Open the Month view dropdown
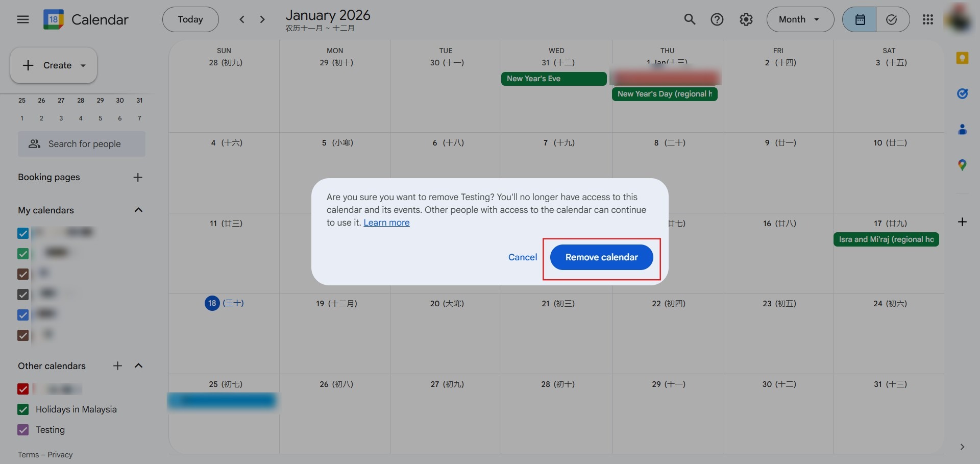The height and width of the screenshot is (464, 980). tap(800, 19)
